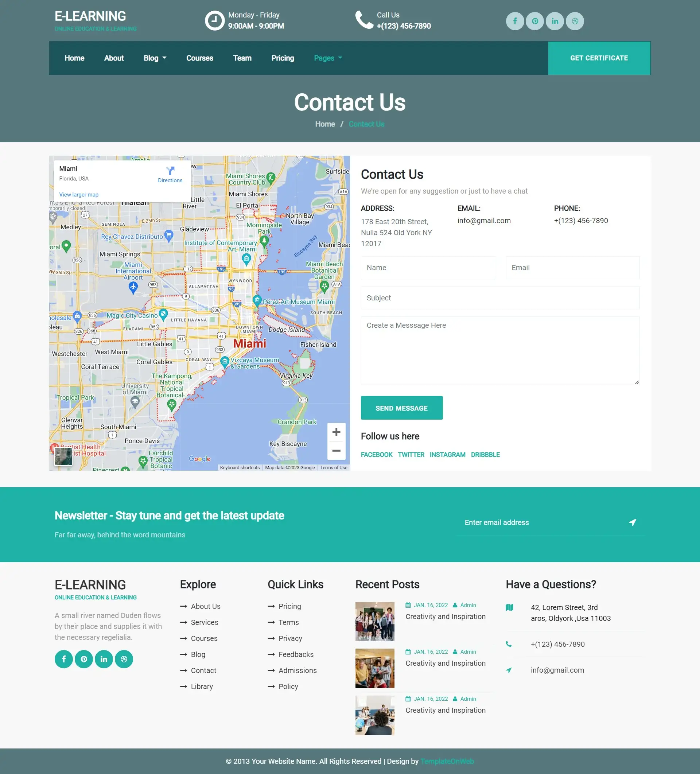Click the newsletter paper plane send icon
Image resolution: width=700 pixels, height=774 pixels.
(632, 522)
